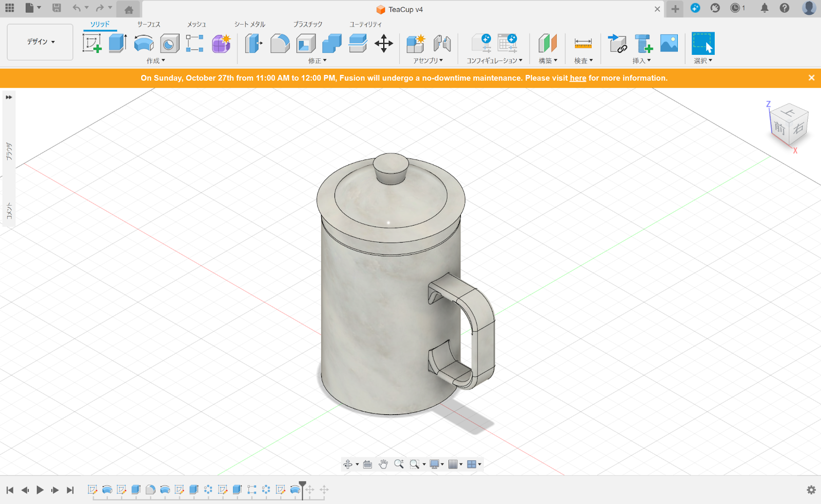Open the デザイン workspace dropdown

[40, 42]
